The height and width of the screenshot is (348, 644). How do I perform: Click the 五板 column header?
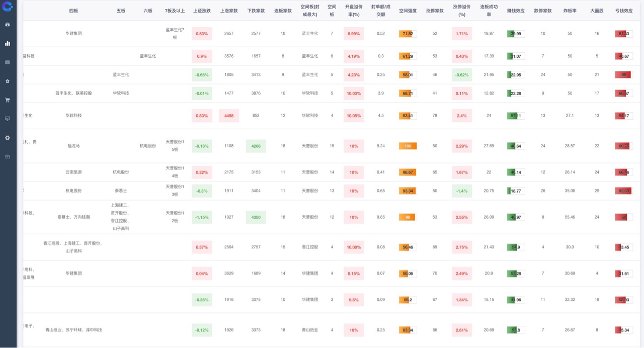121,11
